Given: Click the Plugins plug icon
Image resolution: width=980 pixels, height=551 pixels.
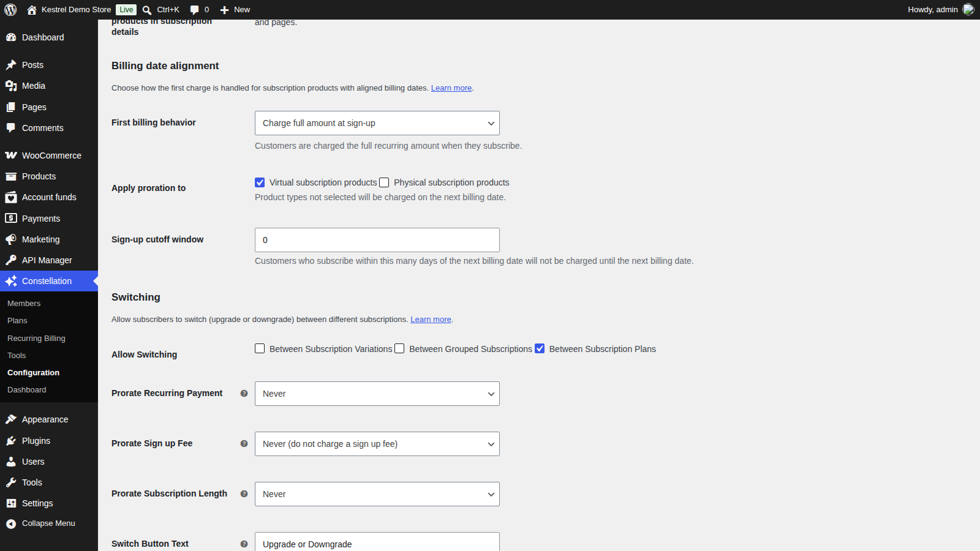Looking at the screenshot, I should pos(11,441).
